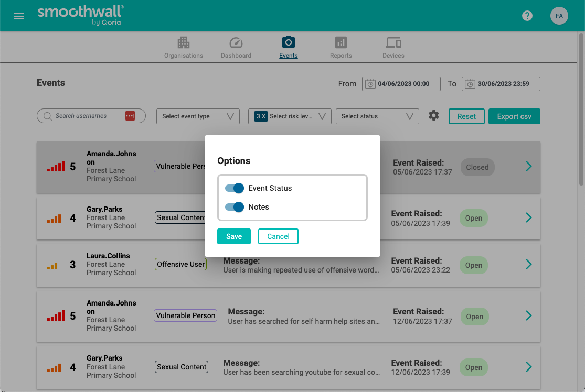
Task: Open the Select risk level dropdown
Action: pos(290,116)
